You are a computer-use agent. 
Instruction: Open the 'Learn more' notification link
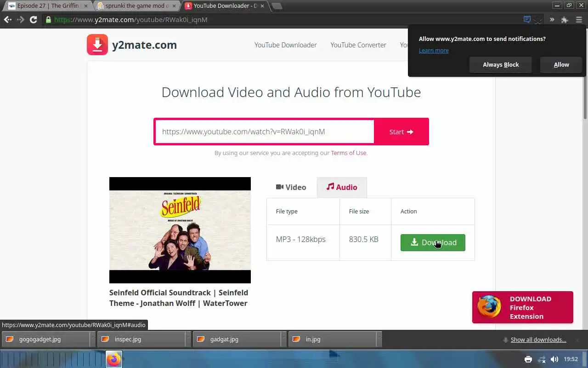tap(434, 51)
